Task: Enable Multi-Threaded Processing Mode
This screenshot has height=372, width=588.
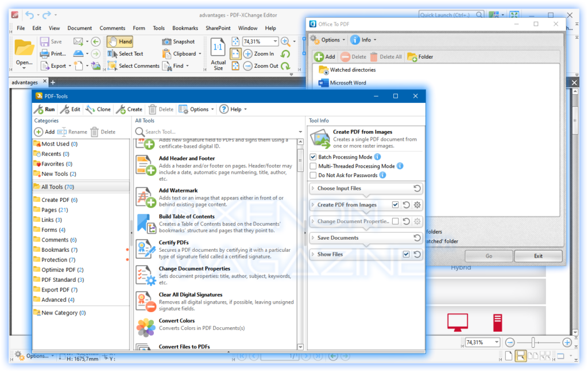Action: [312, 166]
